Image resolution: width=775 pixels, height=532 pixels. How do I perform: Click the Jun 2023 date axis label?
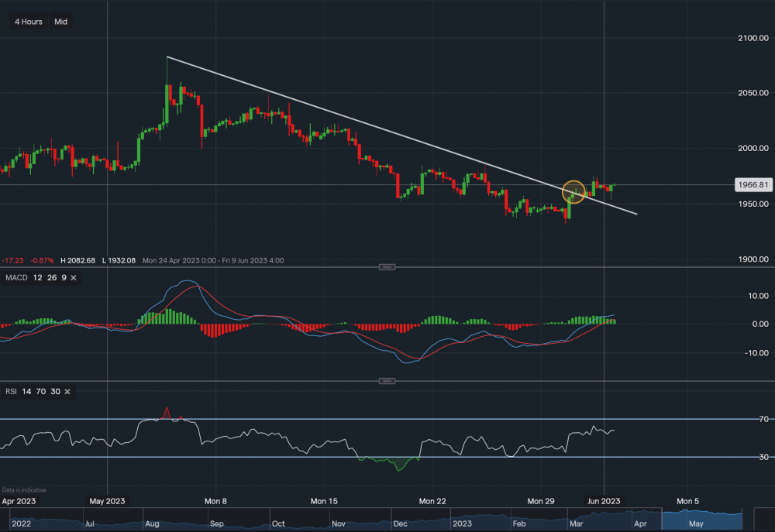click(x=604, y=501)
